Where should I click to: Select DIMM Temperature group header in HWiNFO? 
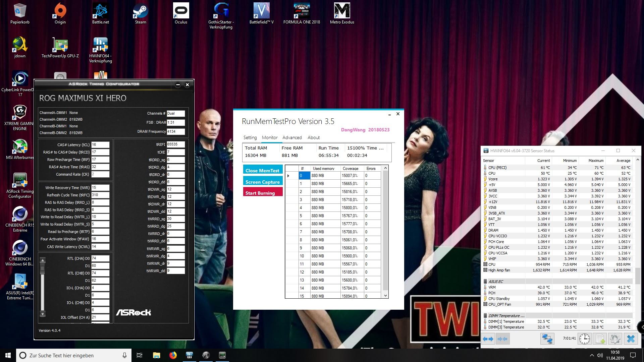(557, 316)
